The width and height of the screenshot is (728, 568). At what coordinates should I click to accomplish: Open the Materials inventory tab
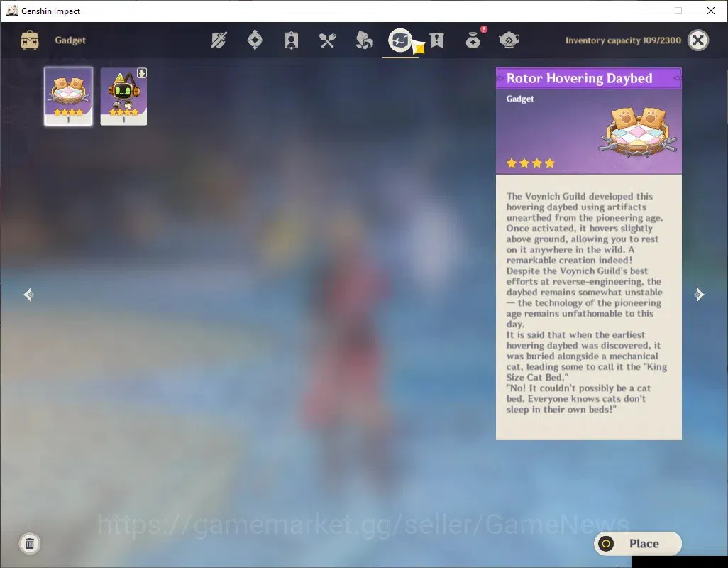363,40
